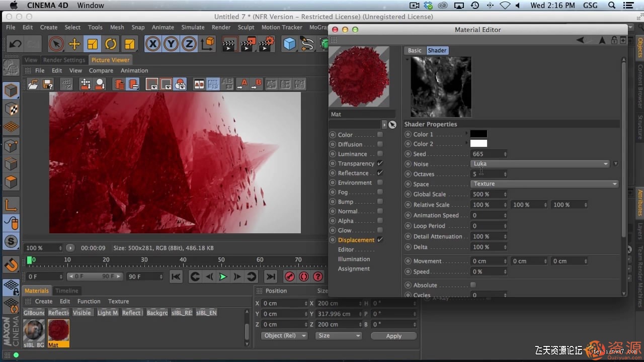Disable the Displacement channel checkbox
The width and height of the screenshot is (644, 362).
(380, 240)
